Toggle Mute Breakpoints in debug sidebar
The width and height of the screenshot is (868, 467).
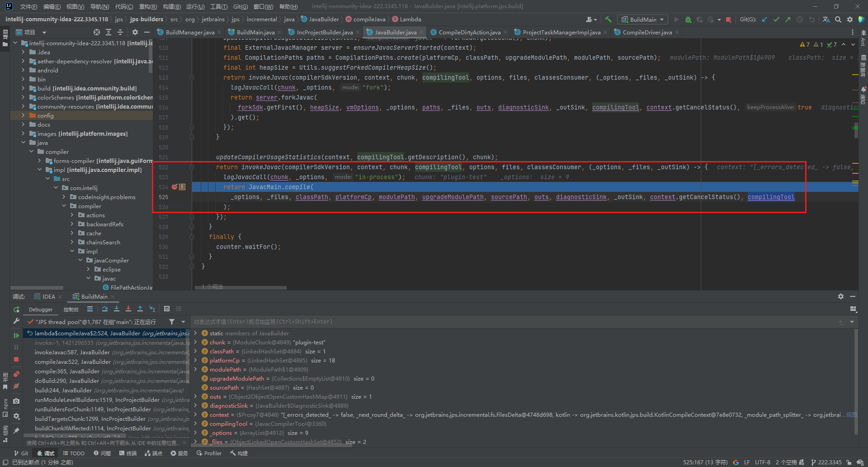[16, 386]
